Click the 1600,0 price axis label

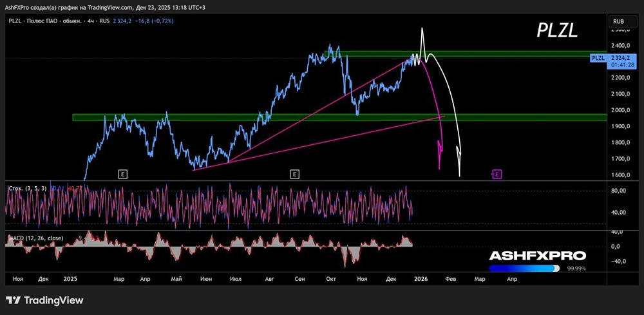pyautogui.click(x=620, y=175)
